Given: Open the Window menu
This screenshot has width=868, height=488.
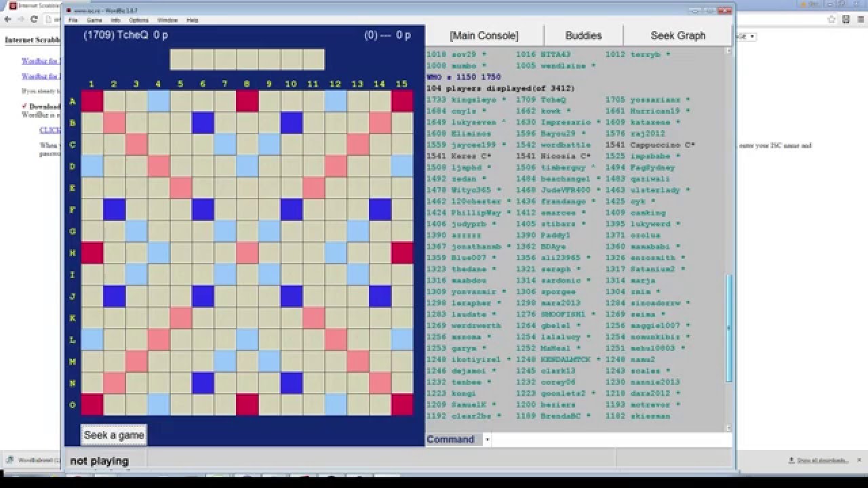Looking at the screenshot, I should pyautogui.click(x=167, y=20).
